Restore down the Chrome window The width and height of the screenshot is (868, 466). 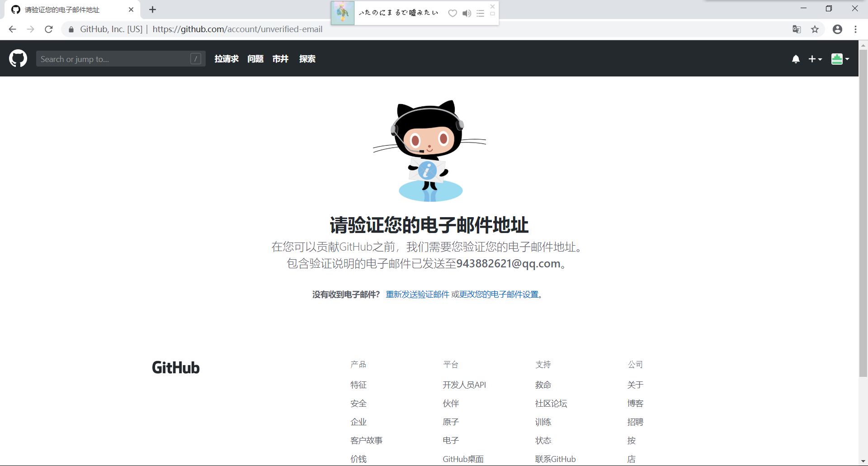pos(829,8)
